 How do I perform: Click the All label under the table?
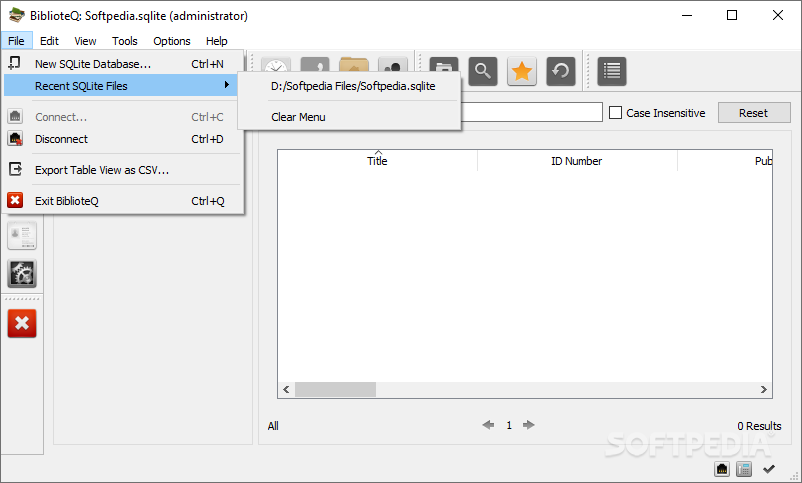tap(273, 426)
